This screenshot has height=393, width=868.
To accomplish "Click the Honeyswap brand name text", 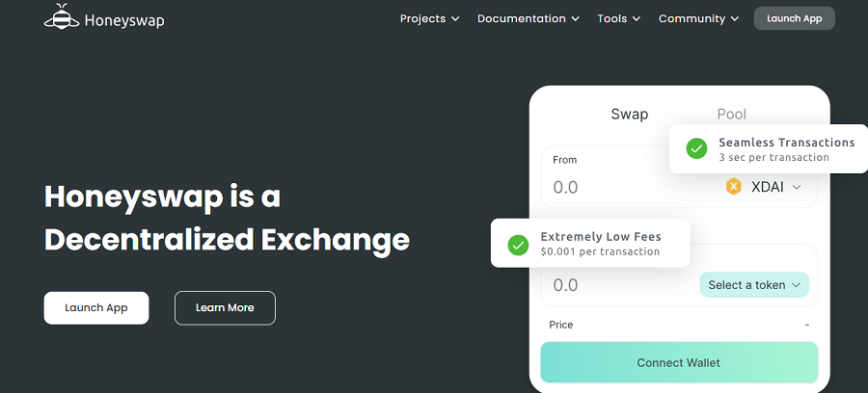I will (124, 21).
